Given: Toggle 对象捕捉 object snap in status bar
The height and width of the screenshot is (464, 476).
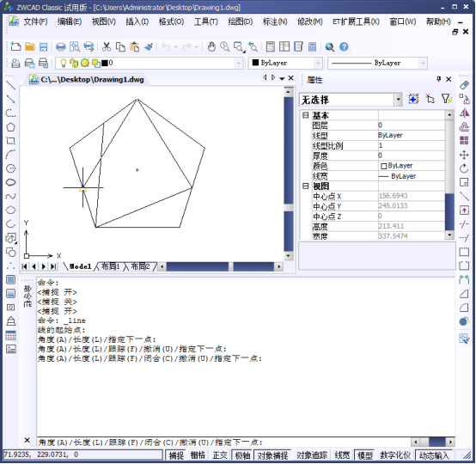Looking at the screenshot, I should (272, 455).
